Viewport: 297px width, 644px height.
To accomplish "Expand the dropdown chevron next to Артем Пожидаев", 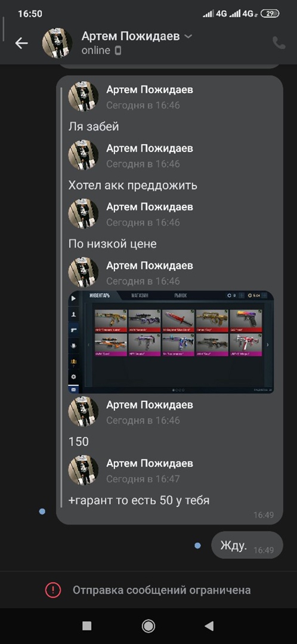I will (188, 36).
